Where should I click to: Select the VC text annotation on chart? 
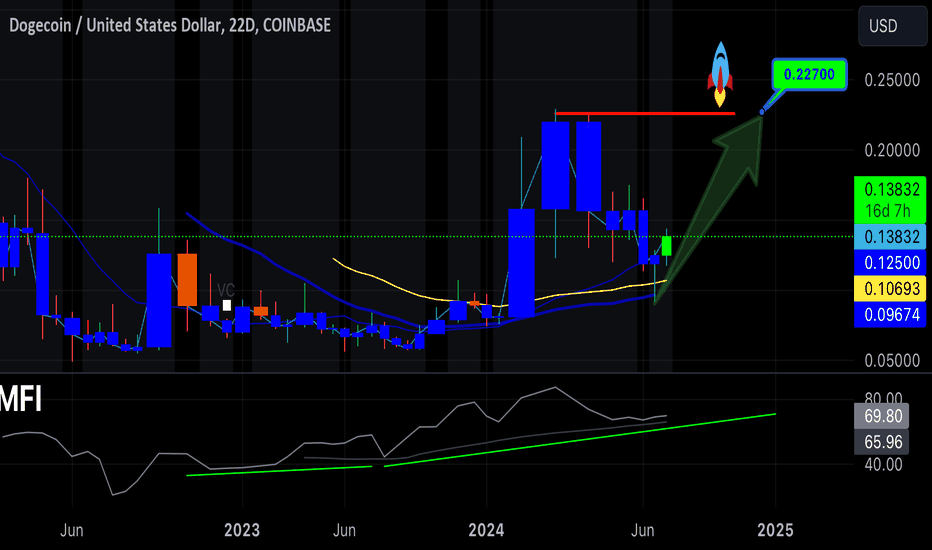pyautogui.click(x=225, y=290)
